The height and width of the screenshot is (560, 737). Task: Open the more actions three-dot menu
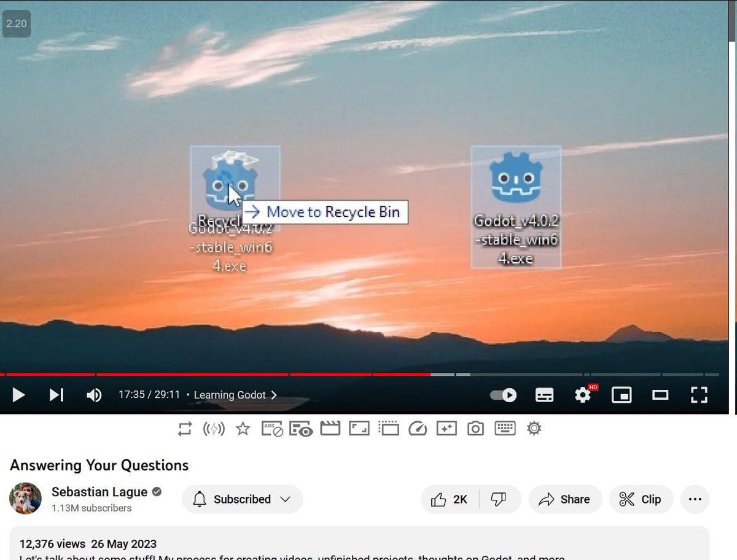695,499
